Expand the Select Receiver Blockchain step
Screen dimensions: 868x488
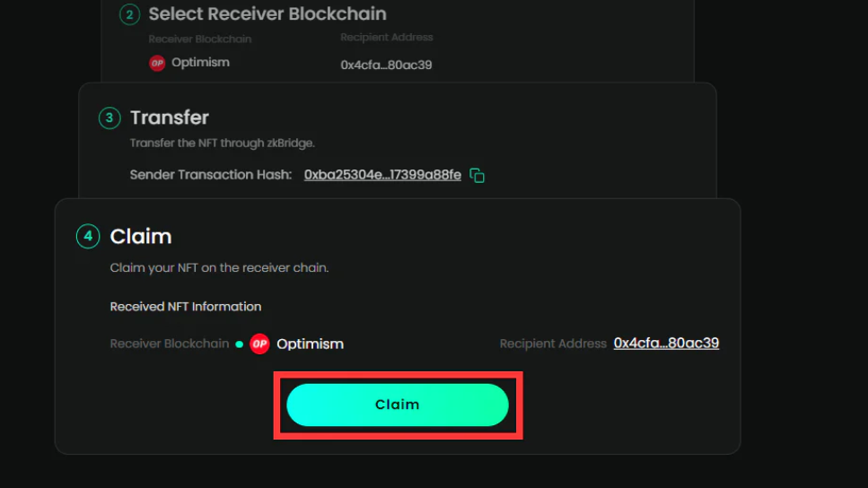pyautogui.click(x=267, y=13)
